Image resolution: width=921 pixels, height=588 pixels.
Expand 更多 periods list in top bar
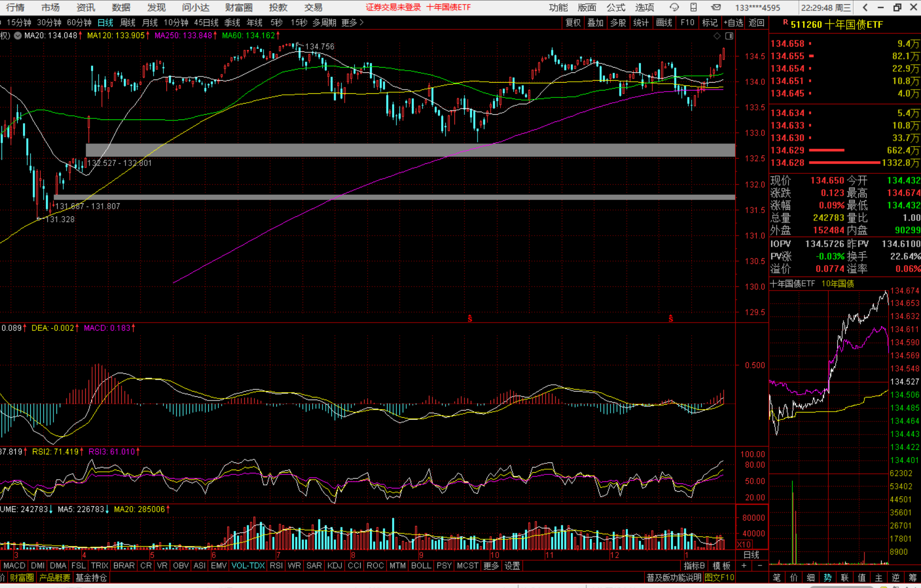(352, 23)
